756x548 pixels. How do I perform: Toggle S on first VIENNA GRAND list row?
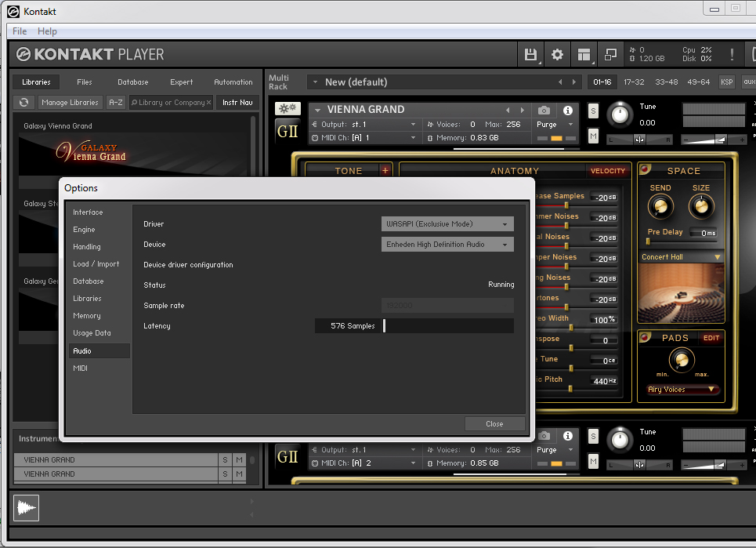click(225, 460)
